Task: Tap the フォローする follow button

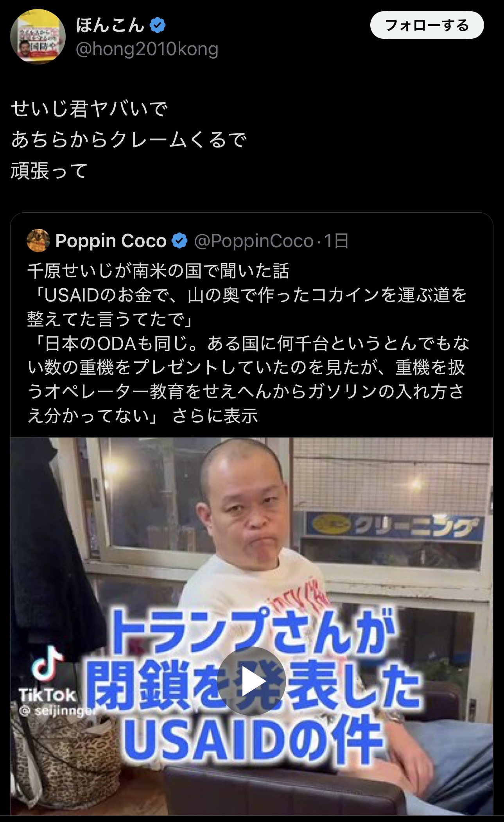Action: coord(427,25)
